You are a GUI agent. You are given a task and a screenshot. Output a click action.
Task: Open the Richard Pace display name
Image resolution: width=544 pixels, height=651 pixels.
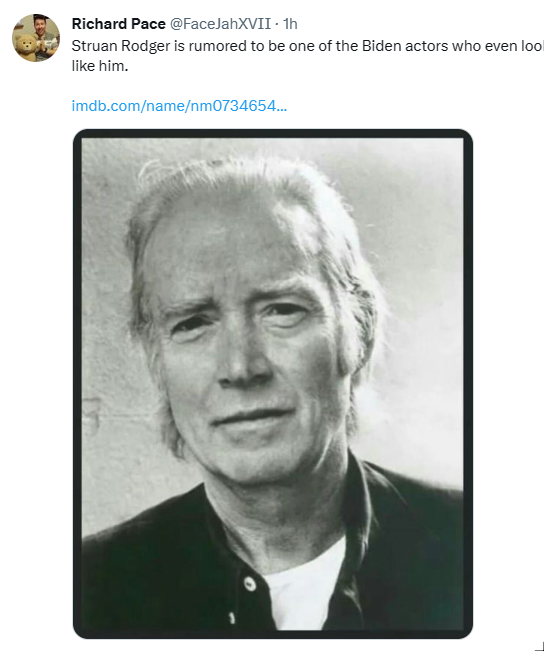[x=118, y=24]
